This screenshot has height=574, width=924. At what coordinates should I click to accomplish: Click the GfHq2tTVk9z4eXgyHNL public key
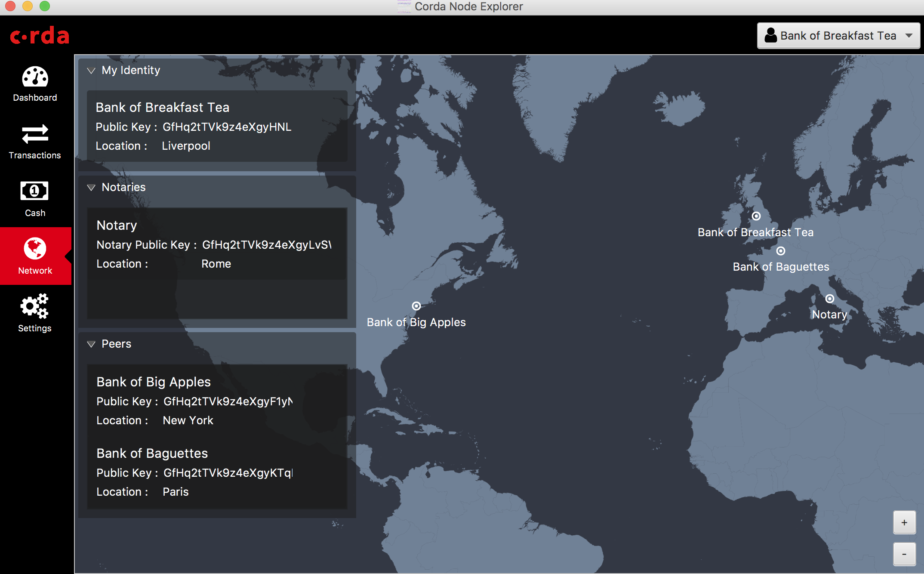(227, 127)
